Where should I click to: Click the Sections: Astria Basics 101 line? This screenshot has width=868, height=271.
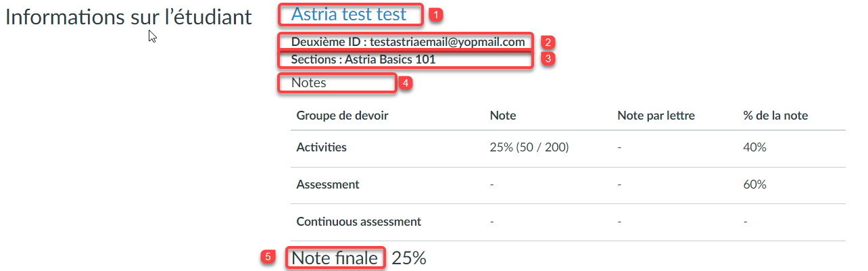pos(363,59)
